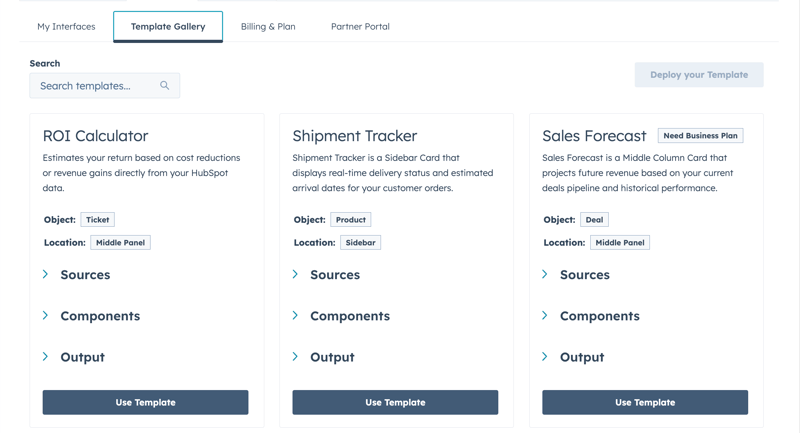Open the My Interfaces tab
Image resolution: width=800 pixels, height=433 pixels.
point(66,27)
